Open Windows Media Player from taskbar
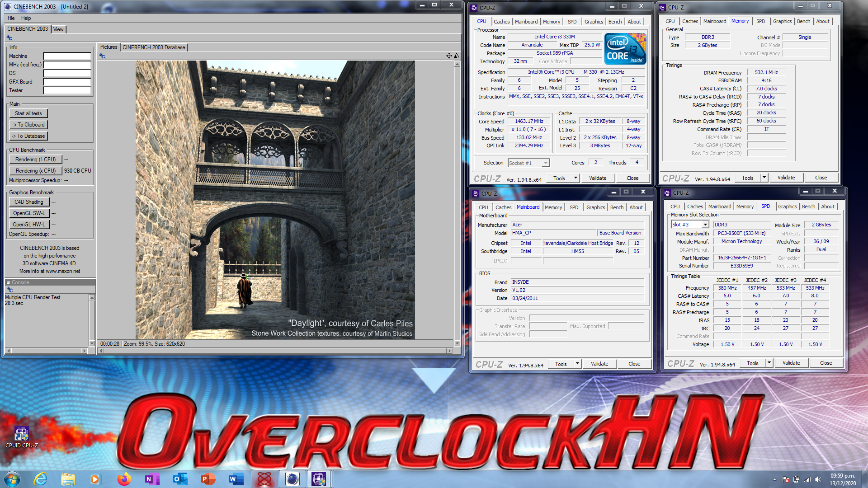Screen dimensions: 868x488 click(x=95, y=479)
